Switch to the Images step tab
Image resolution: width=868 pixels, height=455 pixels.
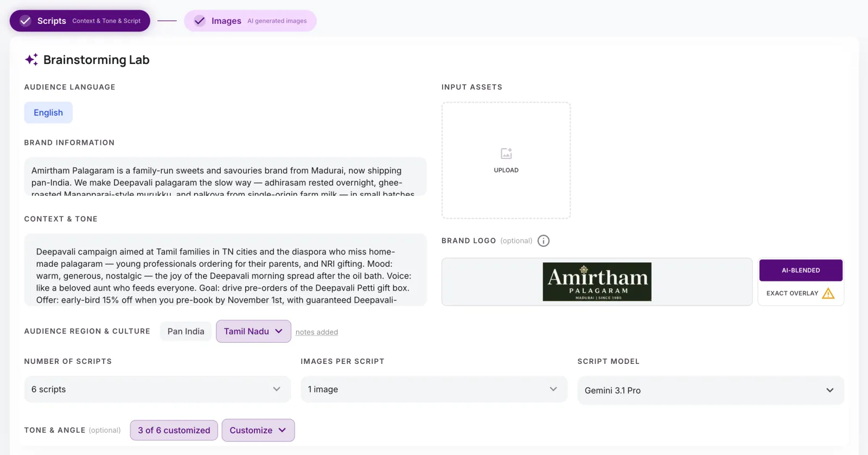pos(250,21)
